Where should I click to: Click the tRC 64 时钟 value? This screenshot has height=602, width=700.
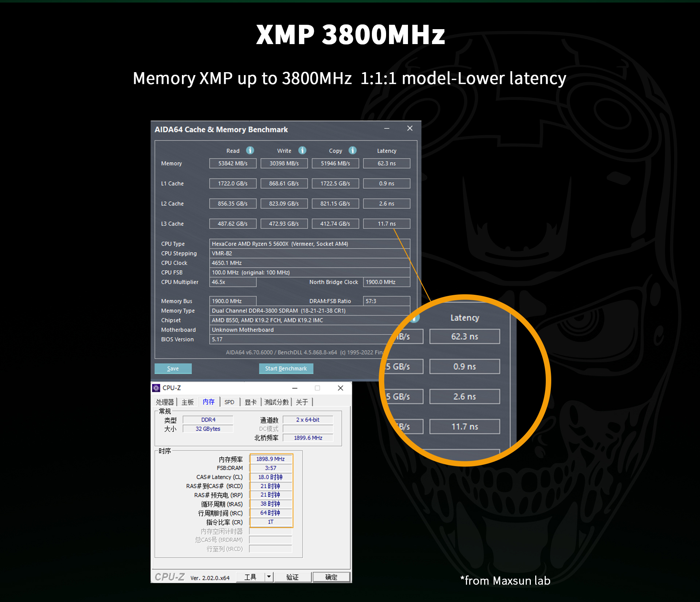point(271,513)
